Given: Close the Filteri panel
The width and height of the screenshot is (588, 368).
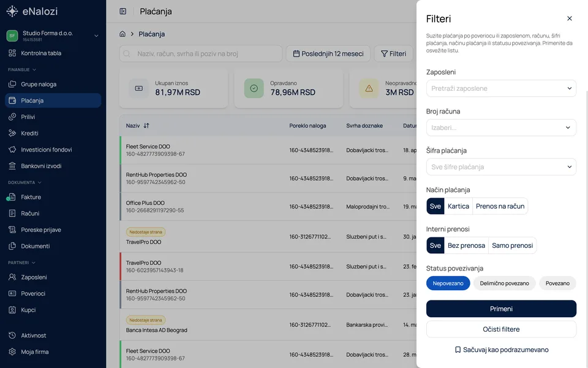Looking at the screenshot, I should tap(569, 18).
